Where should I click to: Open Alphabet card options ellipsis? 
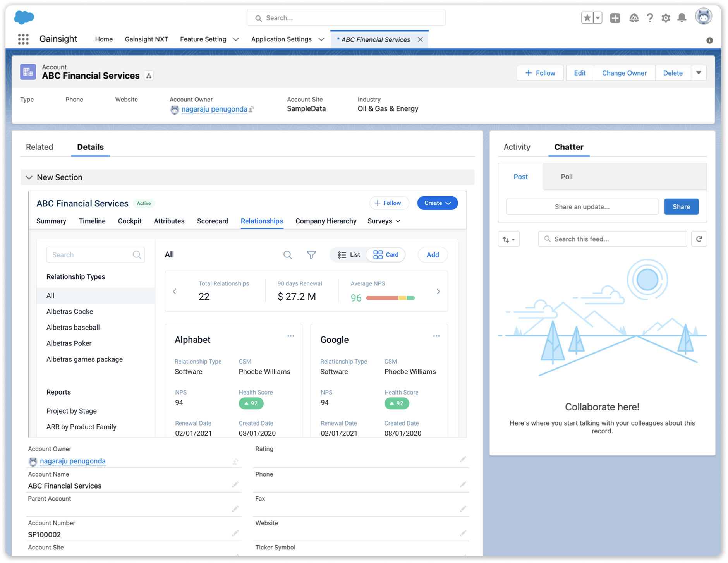[x=291, y=336]
